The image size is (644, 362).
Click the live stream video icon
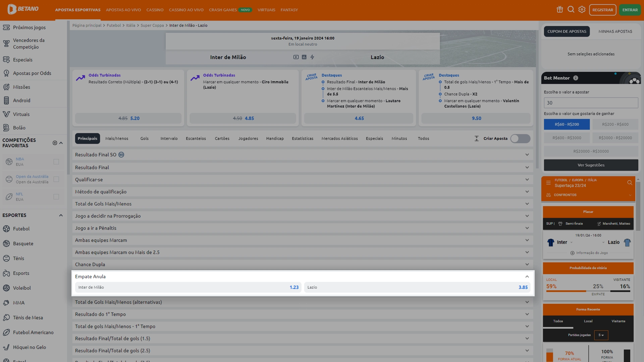(296, 57)
